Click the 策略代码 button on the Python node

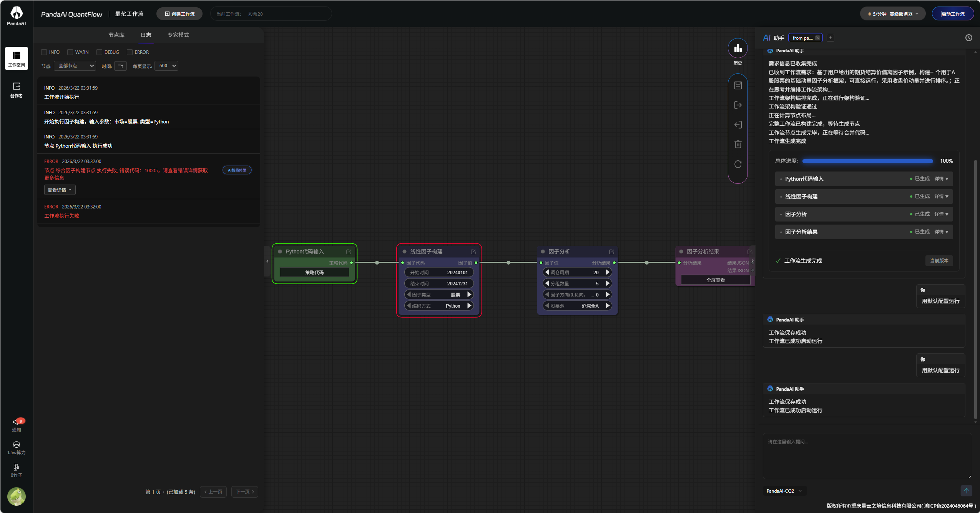click(314, 272)
